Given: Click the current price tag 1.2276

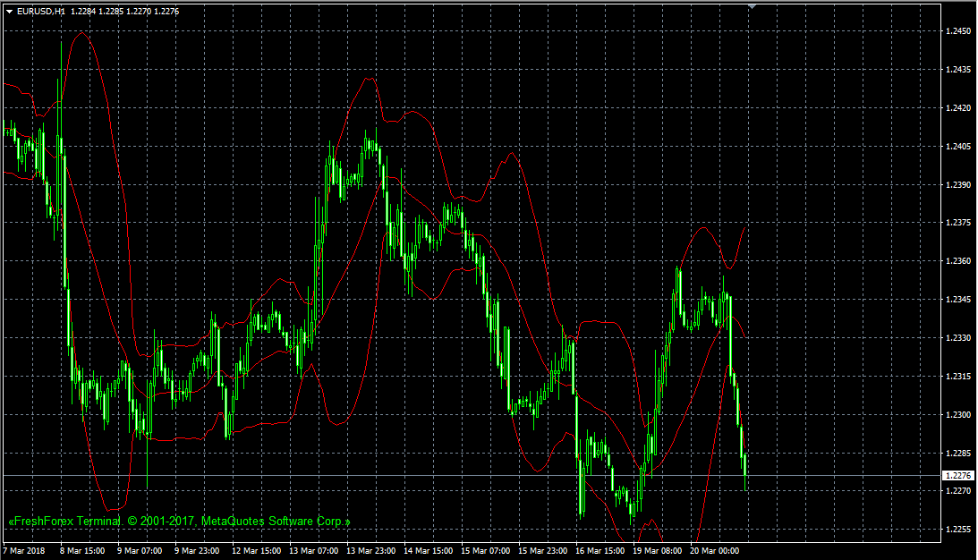Looking at the screenshot, I should [958, 476].
